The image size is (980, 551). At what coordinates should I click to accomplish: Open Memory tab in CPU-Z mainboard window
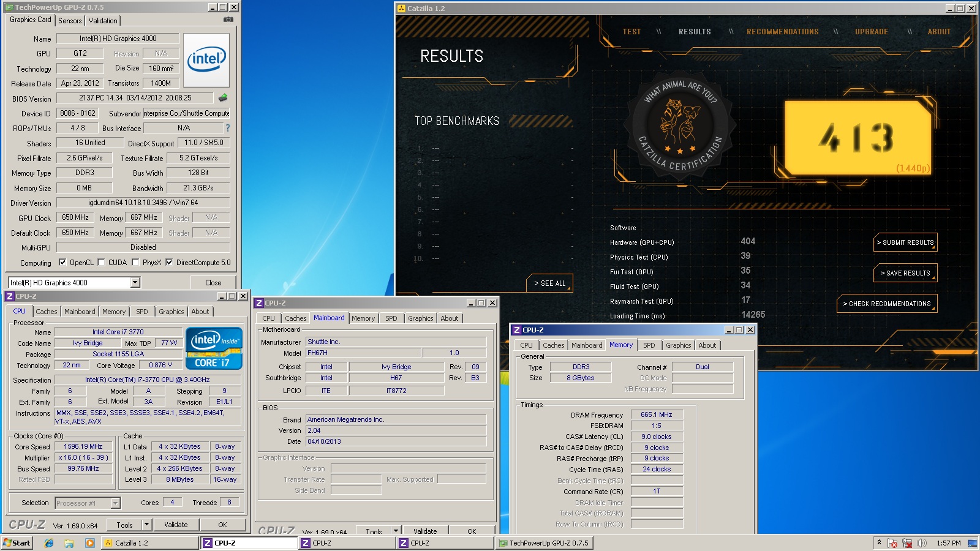tap(363, 318)
